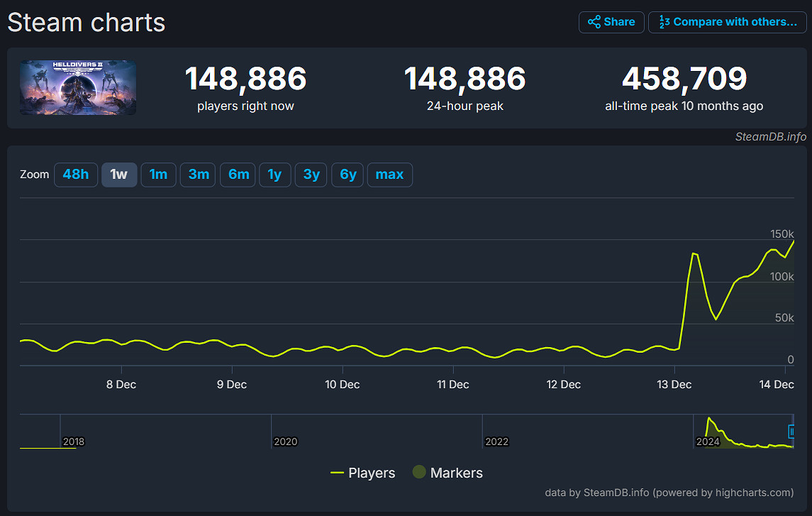Click the Helldivers II banner image

pos(78,87)
